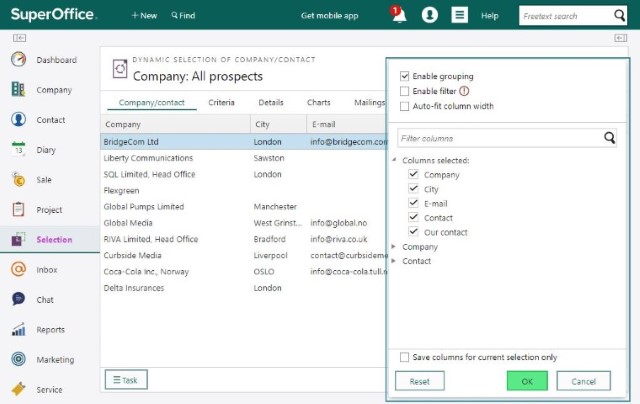Screen dimensions: 640x404
Task: Uncheck the Our contact column checkbox
Action: pyautogui.click(x=413, y=232)
